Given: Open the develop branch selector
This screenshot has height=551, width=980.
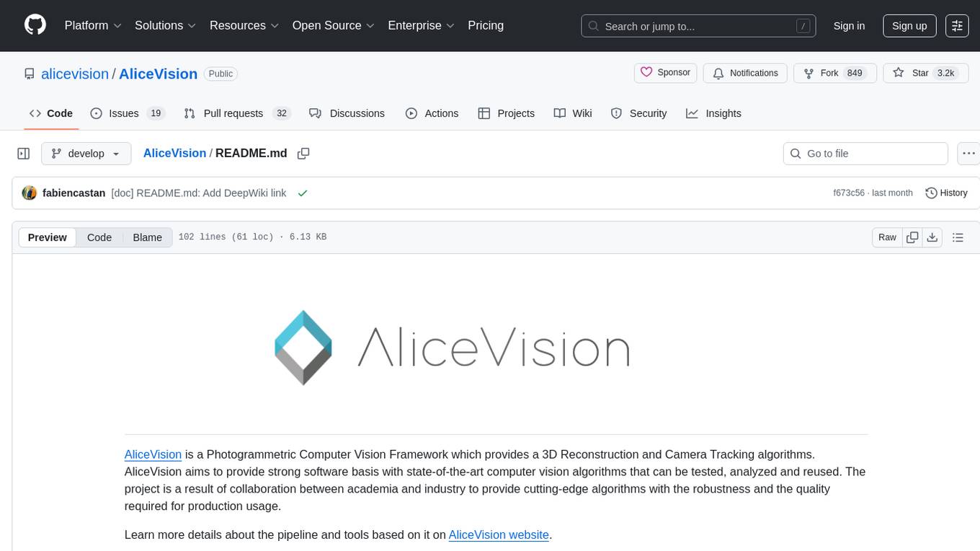Looking at the screenshot, I should coord(86,154).
